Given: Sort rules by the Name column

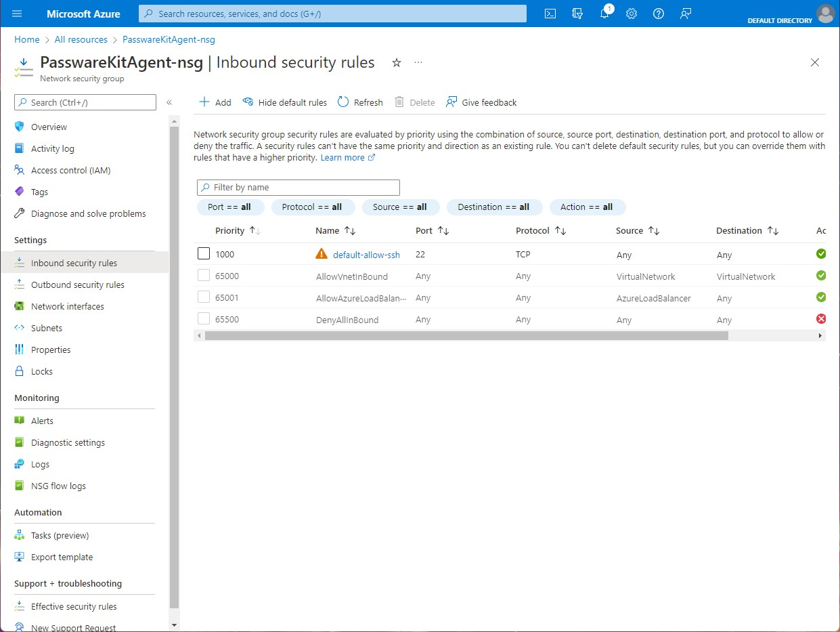Looking at the screenshot, I should pos(336,231).
